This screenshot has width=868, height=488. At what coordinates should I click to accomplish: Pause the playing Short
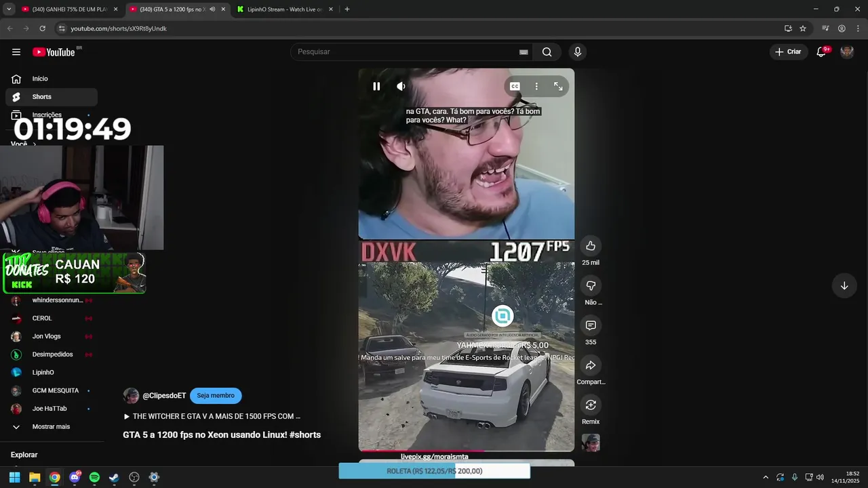click(376, 86)
